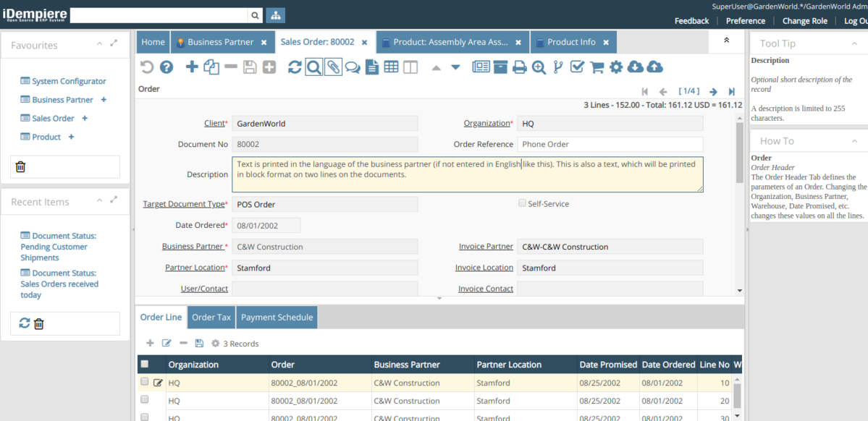Click the Attachment paperclip icon
868x421 pixels.
coord(333,67)
